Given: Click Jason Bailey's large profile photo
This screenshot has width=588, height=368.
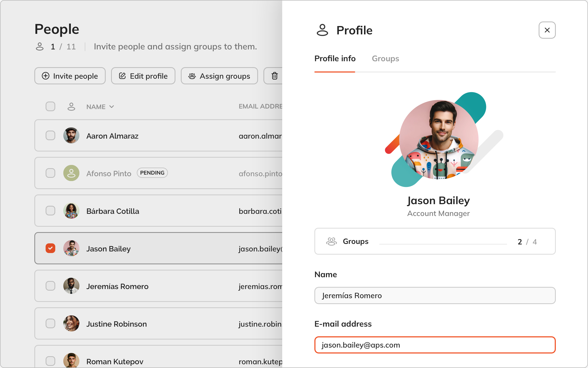Looking at the screenshot, I should 439,140.
